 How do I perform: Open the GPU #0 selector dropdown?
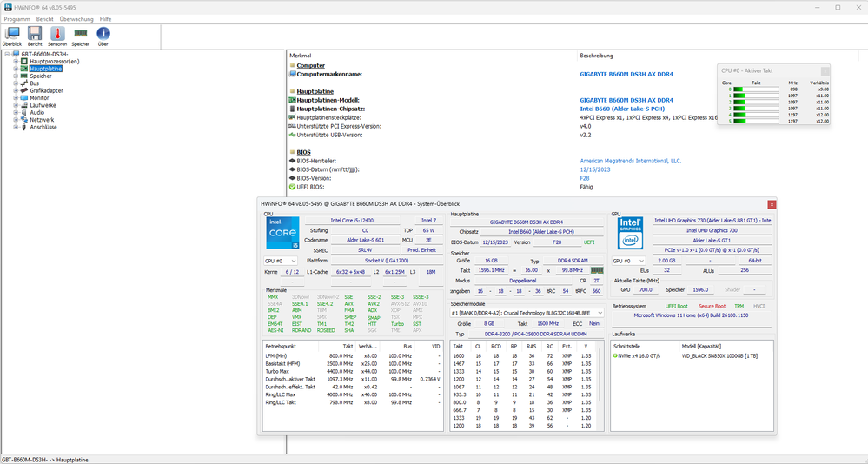[629, 261]
